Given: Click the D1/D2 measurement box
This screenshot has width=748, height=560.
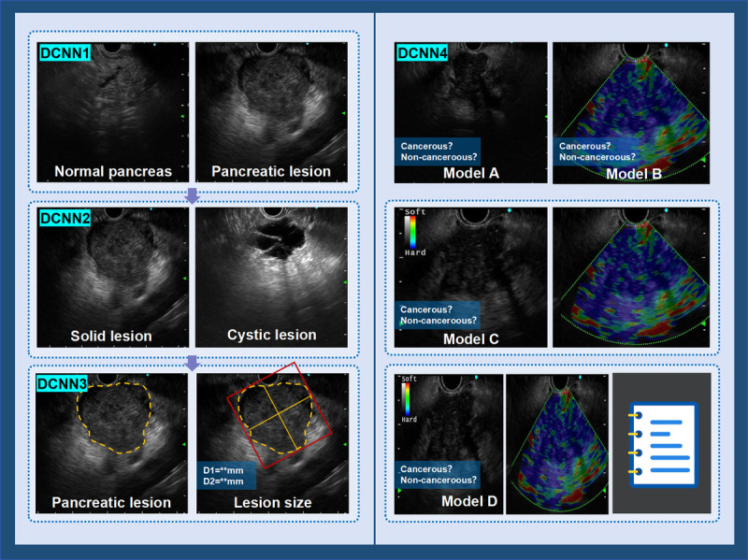Looking at the screenshot, I should 226,476.
